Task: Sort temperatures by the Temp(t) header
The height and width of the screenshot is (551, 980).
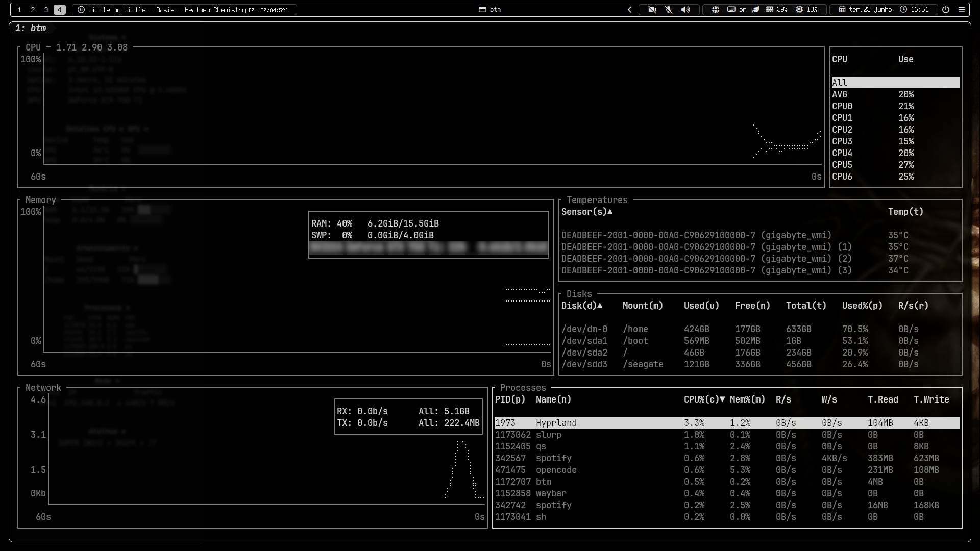Action: 905,212
